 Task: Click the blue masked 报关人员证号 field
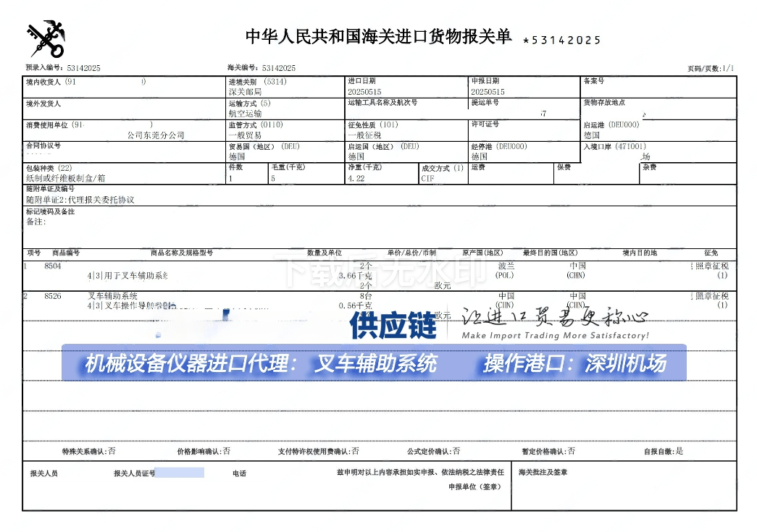[x=180, y=473]
